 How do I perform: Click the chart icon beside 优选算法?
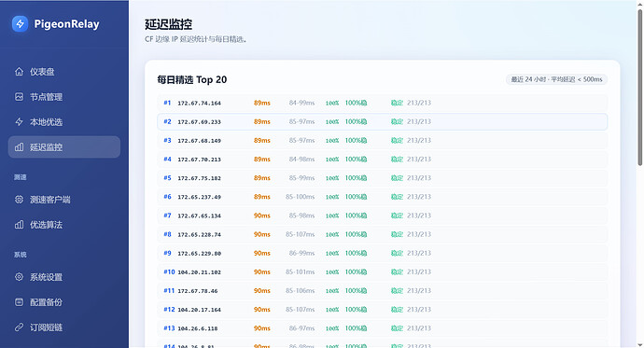pos(19,225)
